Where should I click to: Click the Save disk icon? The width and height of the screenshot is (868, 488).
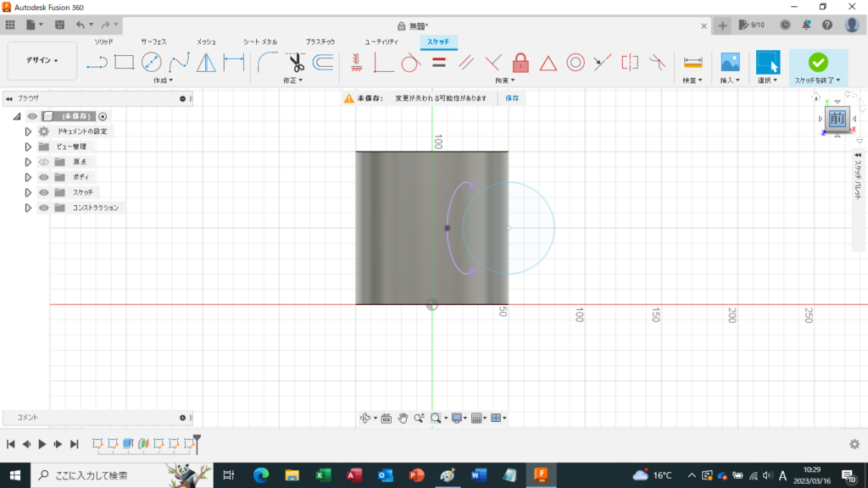(59, 25)
